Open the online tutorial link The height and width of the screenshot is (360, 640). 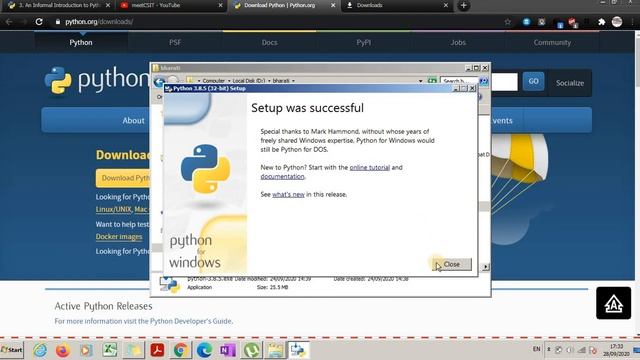click(x=369, y=167)
